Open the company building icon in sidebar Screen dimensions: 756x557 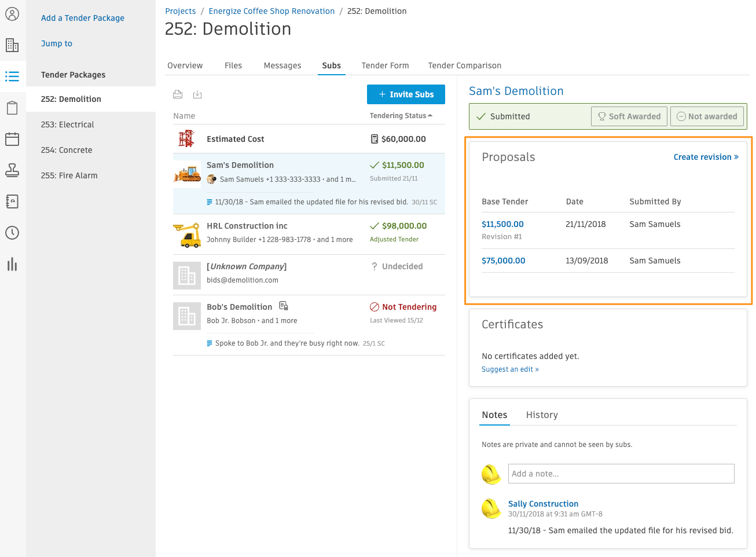coord(12,45)
